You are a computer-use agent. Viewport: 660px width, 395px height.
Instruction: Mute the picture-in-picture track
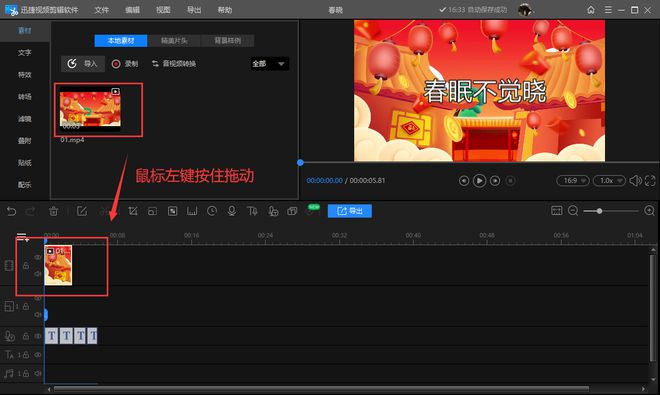coord(38,315)
